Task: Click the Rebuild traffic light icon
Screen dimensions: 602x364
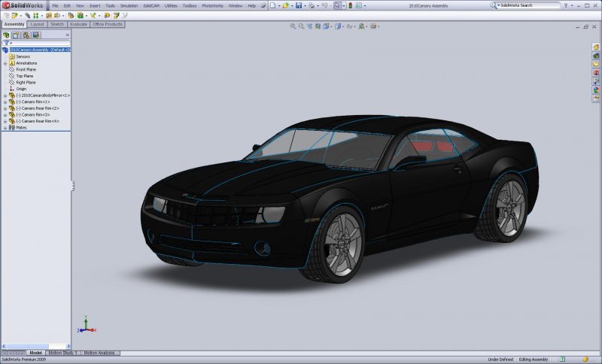Action: tap(350, 5)
